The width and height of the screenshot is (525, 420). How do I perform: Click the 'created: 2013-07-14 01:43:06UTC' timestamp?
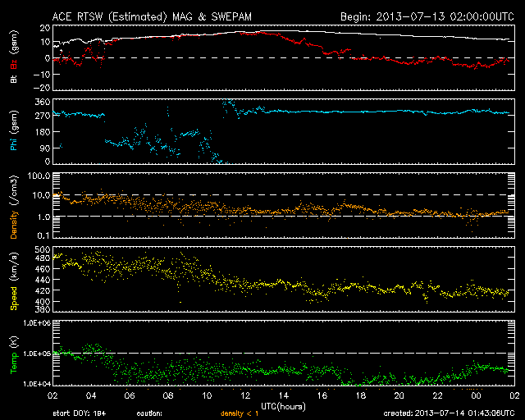click(449, 413)
